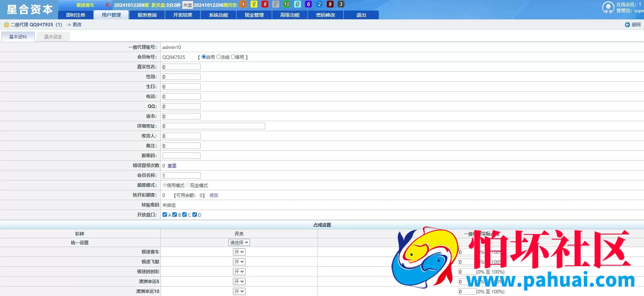The image size is (644, 296).
Task: Open the 即时注单 menu
Action: coord(75,15)
